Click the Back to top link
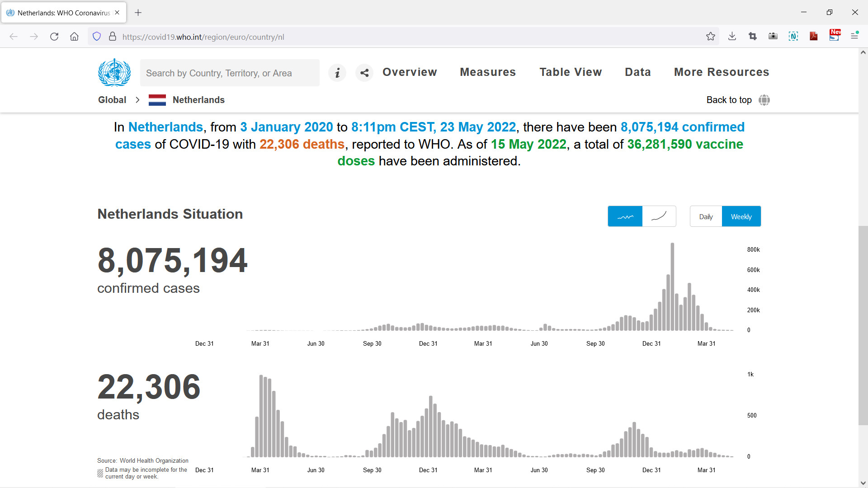Screen dimensions: 868x488 pyautogui.click(x=729, y=100)
